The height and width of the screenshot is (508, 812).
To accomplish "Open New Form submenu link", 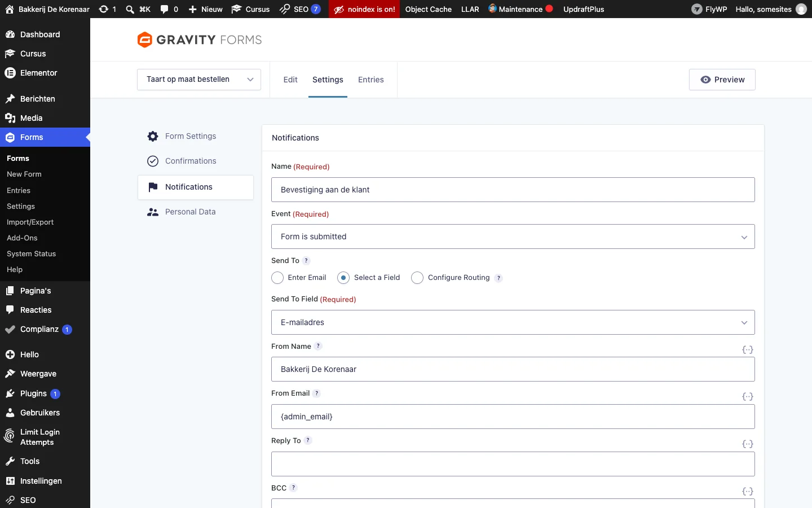I will 24,174.
